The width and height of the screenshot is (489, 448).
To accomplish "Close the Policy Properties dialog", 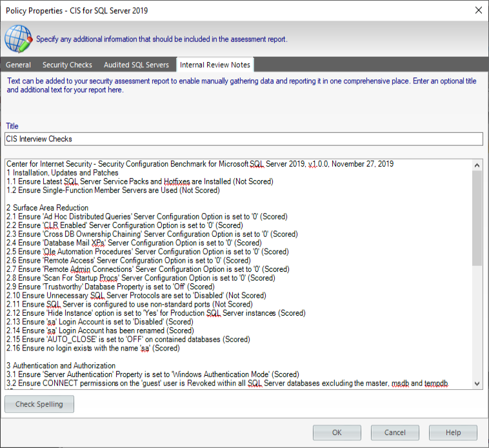I will click(x=479, y=10).
